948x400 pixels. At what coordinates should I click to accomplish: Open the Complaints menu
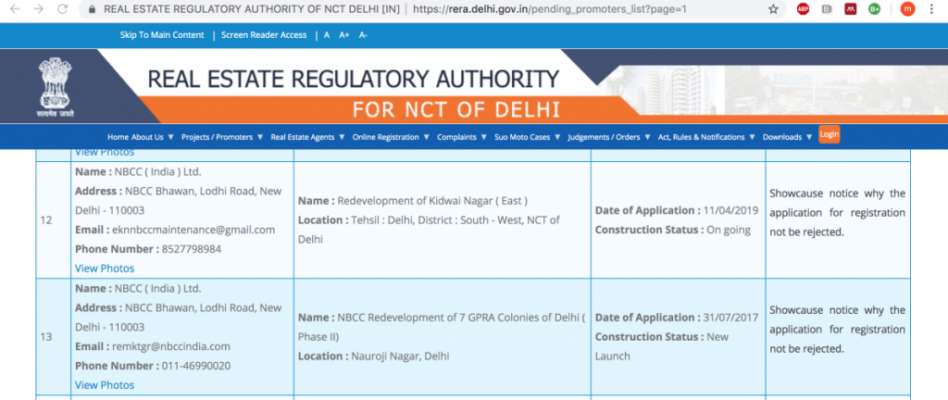coord(462,137)
